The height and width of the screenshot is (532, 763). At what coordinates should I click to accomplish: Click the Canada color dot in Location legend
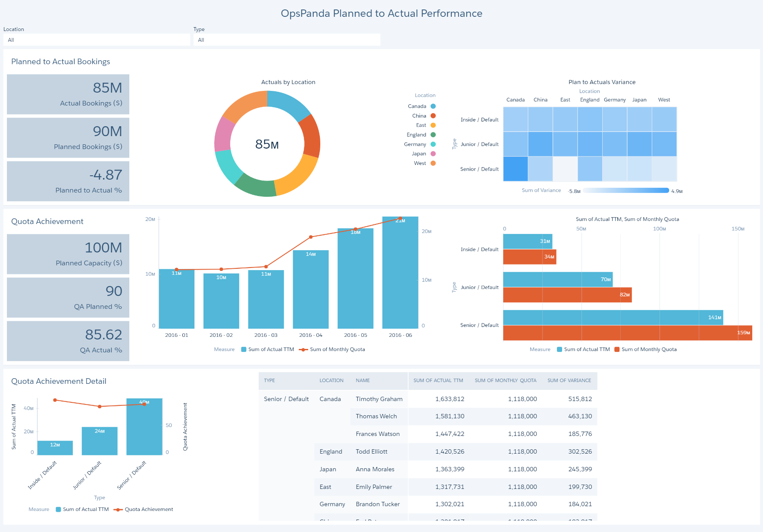[x=432, y=106]
